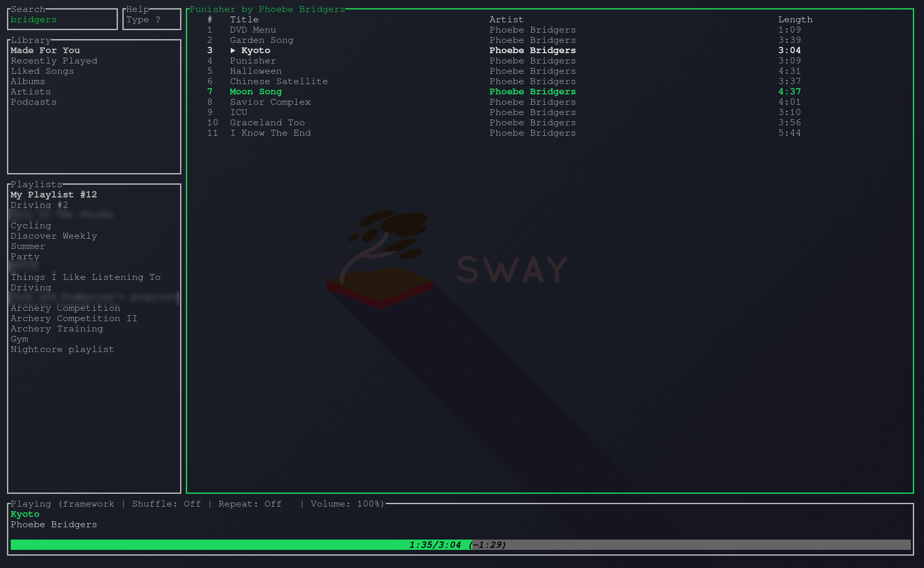
Task: Click the 'Playlists' panel title
Action: click(x=37, y=184)
